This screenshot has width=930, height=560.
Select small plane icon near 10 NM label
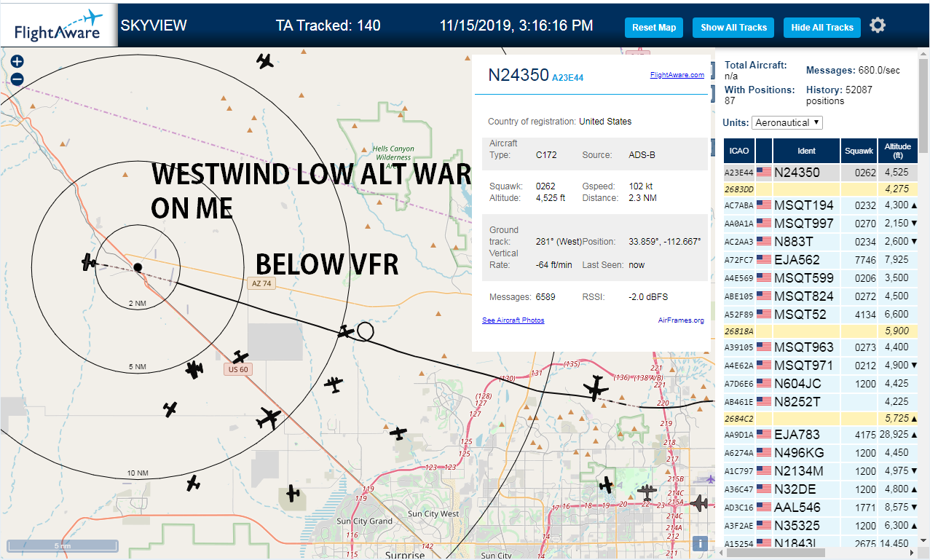point(193,482)
